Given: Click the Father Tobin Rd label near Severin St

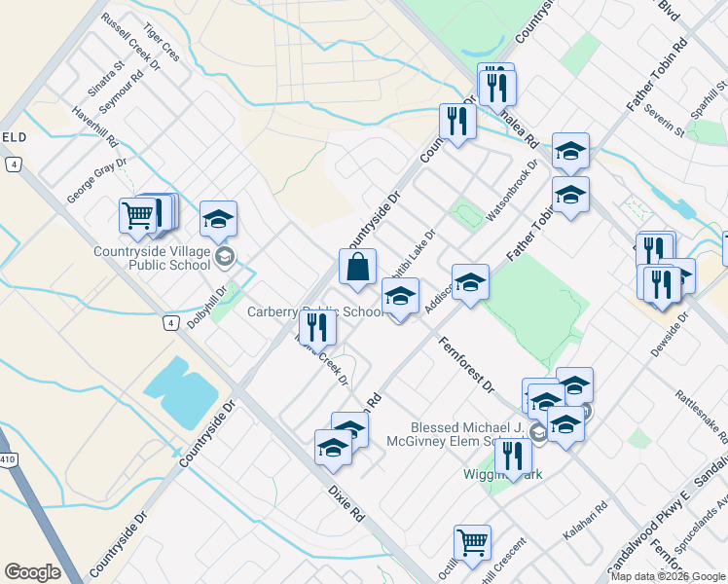Looking at the screenshot, I should [657, 75].
